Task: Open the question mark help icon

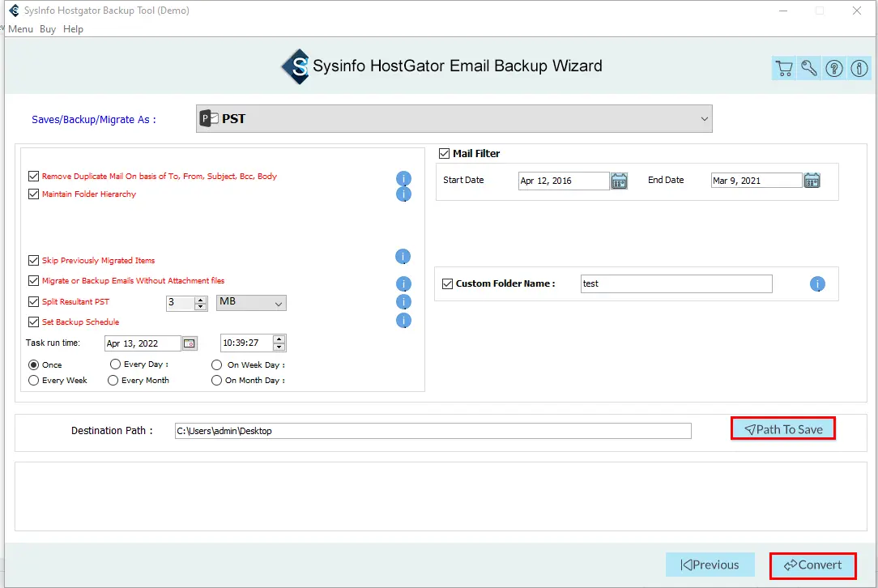Action: [833, 69]
